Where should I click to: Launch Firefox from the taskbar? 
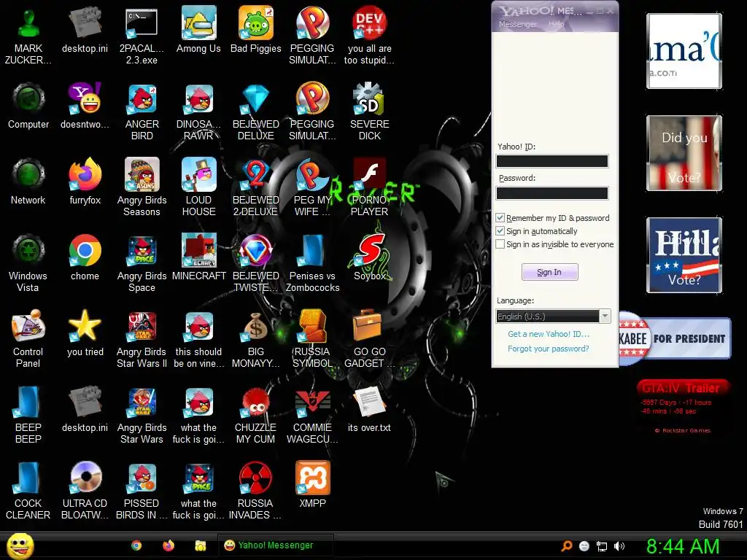[169, 545]
